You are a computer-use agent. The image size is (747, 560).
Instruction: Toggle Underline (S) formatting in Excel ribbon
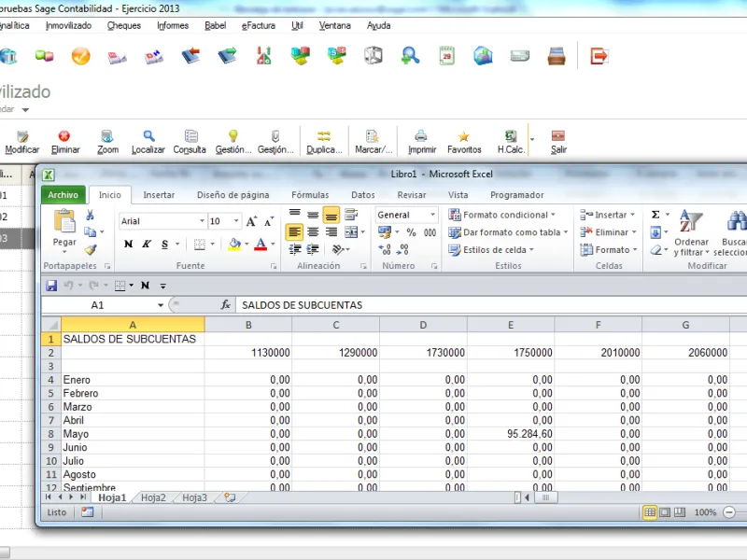[165, 244]
